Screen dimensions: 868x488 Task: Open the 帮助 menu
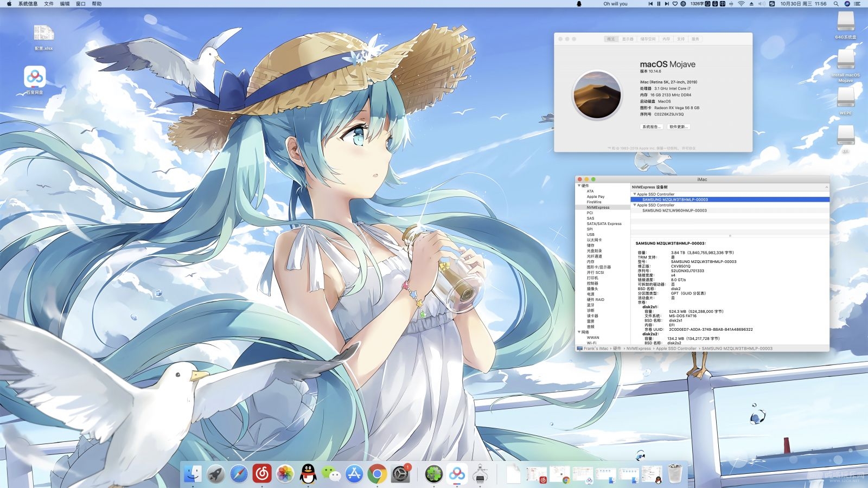click(x=97, y=4)
